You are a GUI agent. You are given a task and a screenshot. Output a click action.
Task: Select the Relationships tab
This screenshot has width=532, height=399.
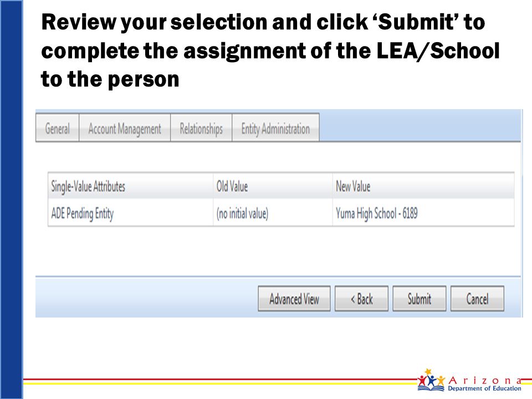tap(201, 128)
